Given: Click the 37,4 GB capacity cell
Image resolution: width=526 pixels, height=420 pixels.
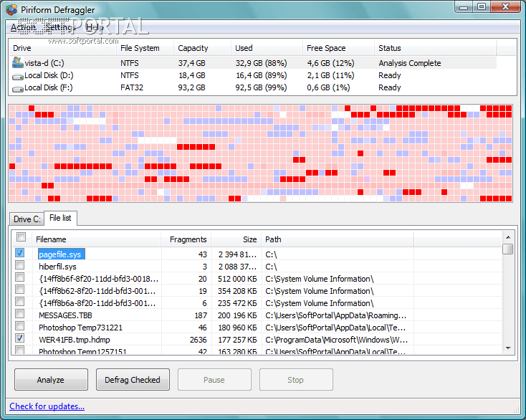Looking at the screenshot, I should pyautogui.click(x=191, y=63).
